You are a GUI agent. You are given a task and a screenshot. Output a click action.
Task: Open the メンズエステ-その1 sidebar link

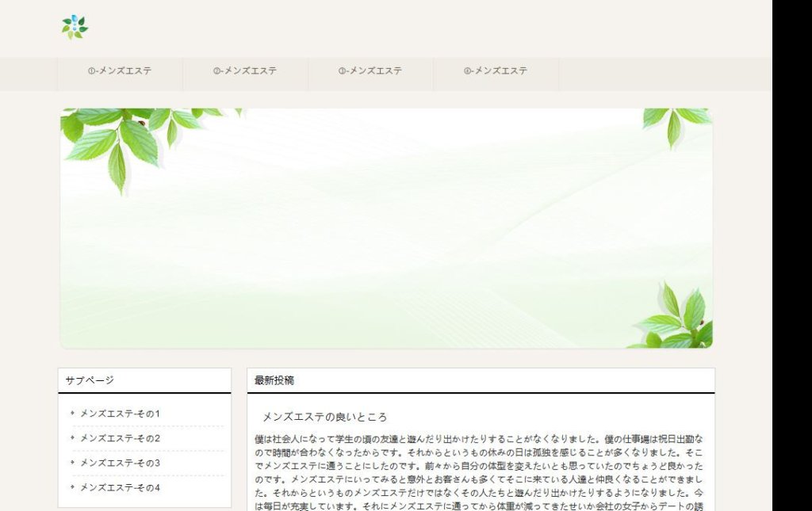[x=120, y=414]
